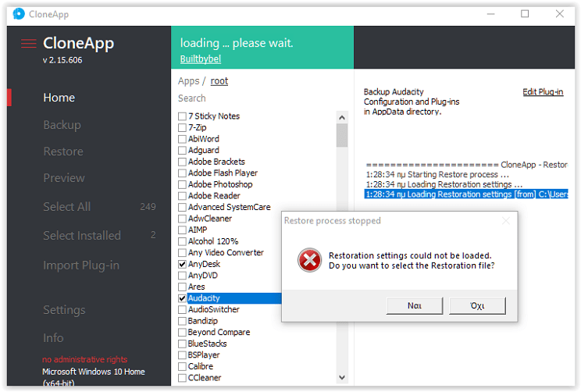
Task: Follow the Builtbybel link
Action: click(x=201, y=59)
